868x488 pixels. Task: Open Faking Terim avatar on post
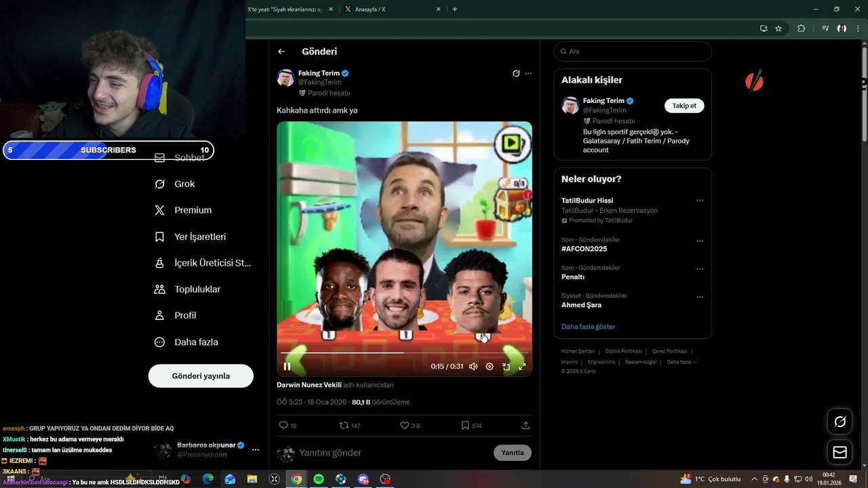(285, 78)
